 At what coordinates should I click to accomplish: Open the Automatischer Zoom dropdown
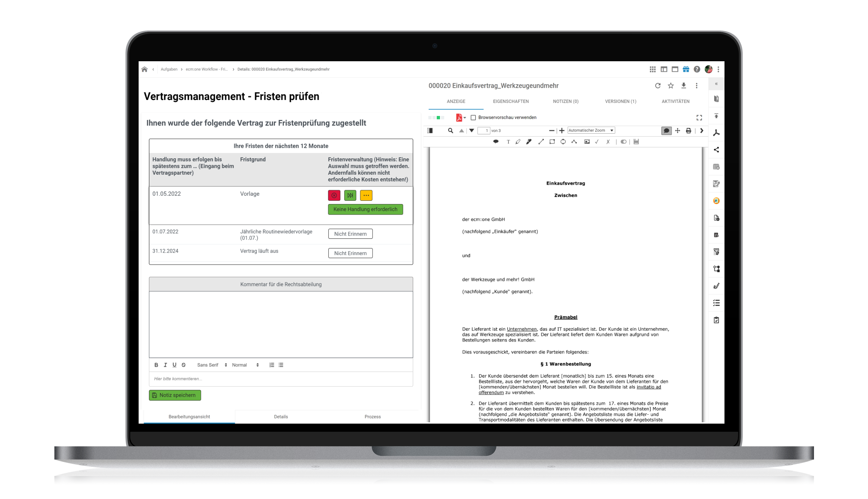click(591, 130)
